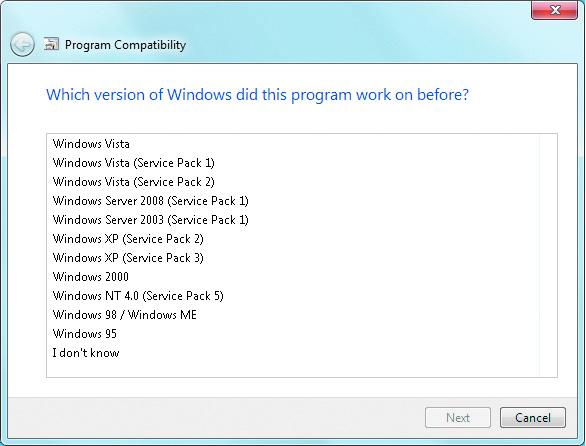Select Windows XP (Service Pack 3) option
Viewport: 586px width, 446px height.
coord(128,258)
